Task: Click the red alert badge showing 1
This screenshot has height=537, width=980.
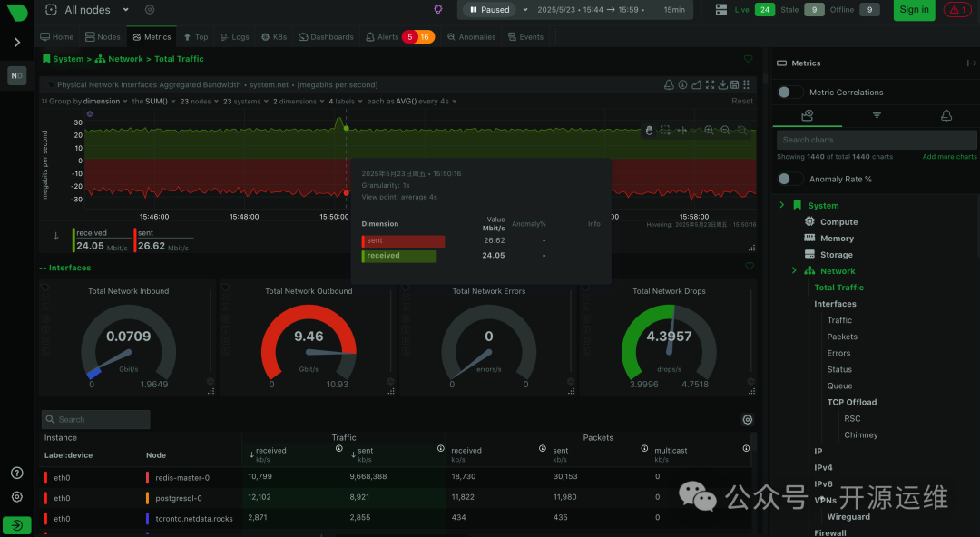Action: [x=957, y=9]
